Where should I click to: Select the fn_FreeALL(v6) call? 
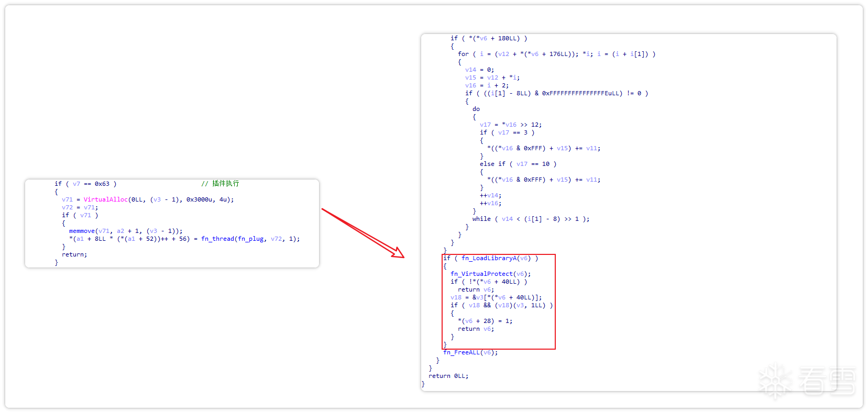(x=470, y=352)
